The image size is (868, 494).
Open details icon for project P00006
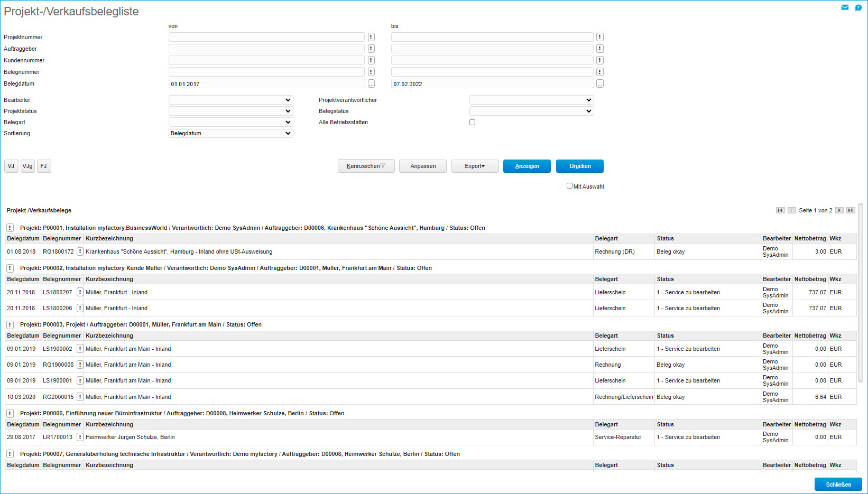tap(10, 413)
